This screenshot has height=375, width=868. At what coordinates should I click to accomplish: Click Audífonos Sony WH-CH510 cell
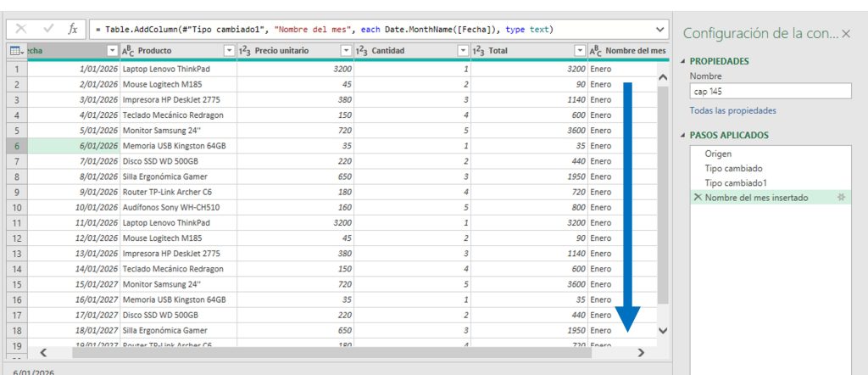point(178,208)
